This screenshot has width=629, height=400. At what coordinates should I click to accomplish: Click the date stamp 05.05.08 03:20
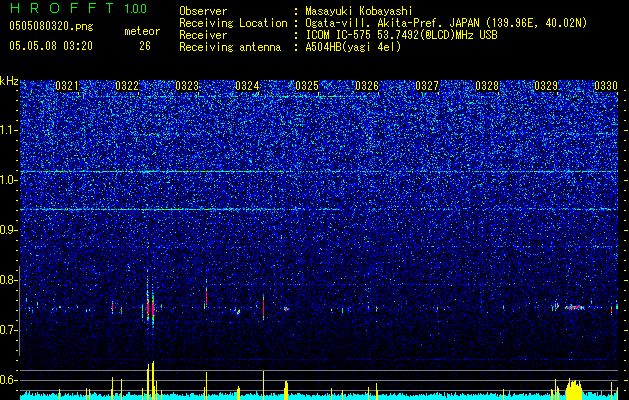[x=51, y=46]
